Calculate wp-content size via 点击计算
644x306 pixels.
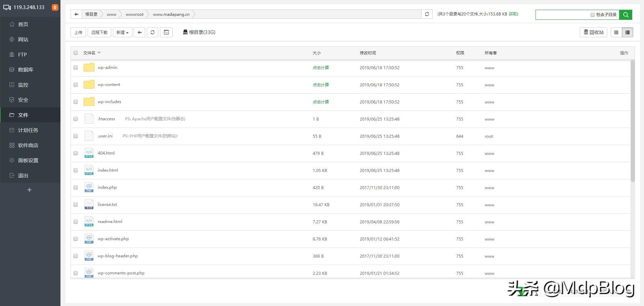click(x=321, y=85)
